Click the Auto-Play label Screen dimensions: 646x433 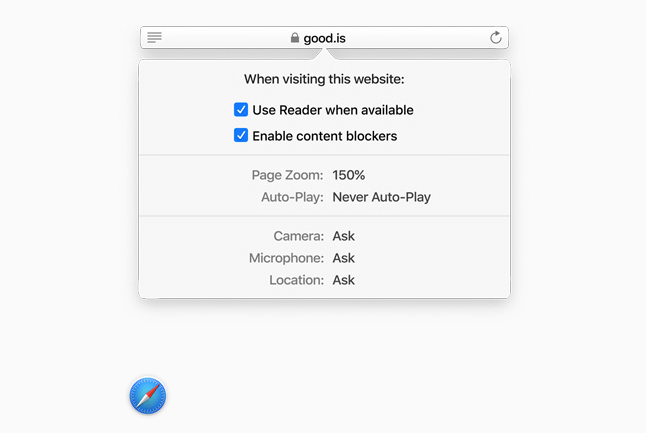(292, 197)
